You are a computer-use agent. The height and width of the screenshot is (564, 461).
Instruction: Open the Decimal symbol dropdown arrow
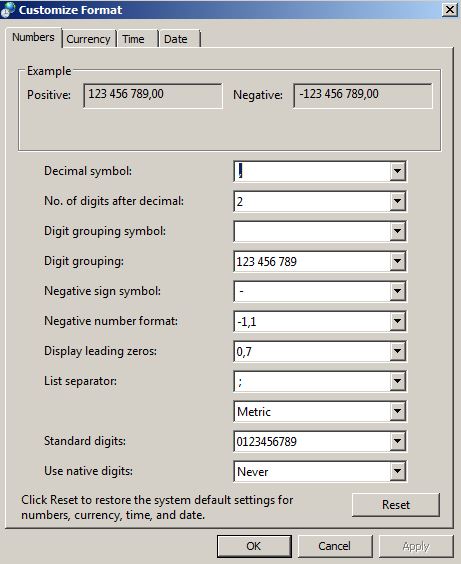pos(397,171)
